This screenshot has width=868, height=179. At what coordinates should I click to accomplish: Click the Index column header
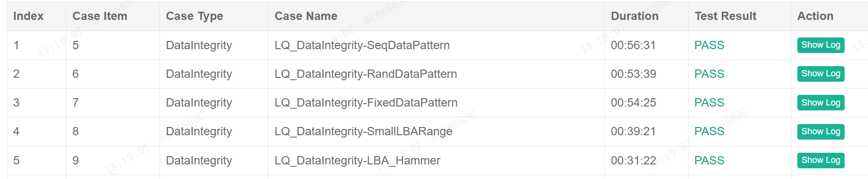pyautogui.click(x=28, y=16)
